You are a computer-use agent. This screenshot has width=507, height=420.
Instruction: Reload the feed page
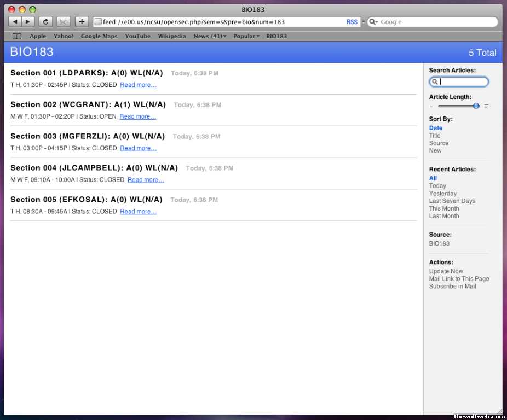click(45, 22)
